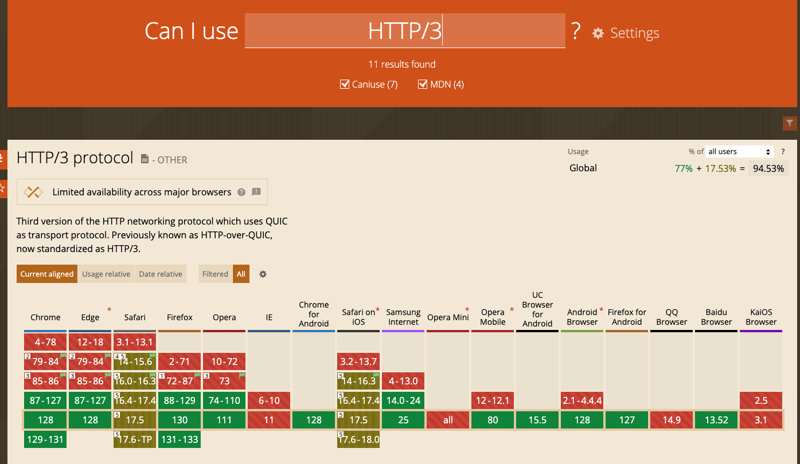Click Safari on iOS 17.6-18.0 cell

pyautogui.click(x=359, y=439)
